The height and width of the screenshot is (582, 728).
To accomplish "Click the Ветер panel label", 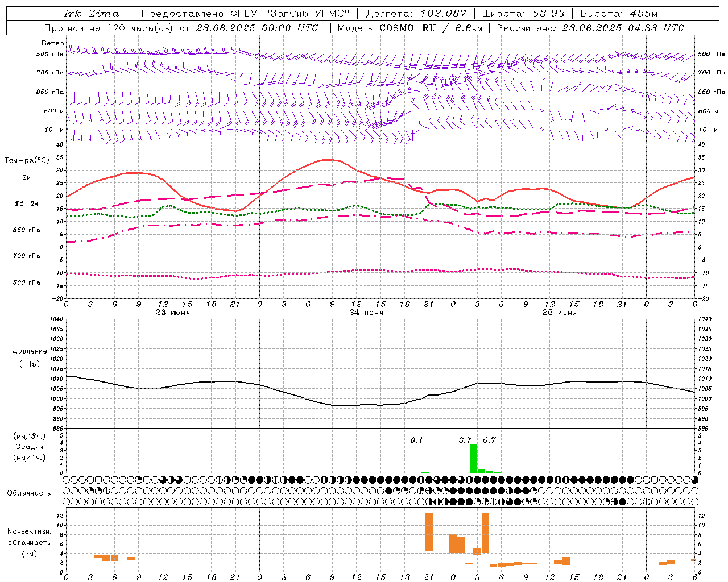I will (52, 43).
